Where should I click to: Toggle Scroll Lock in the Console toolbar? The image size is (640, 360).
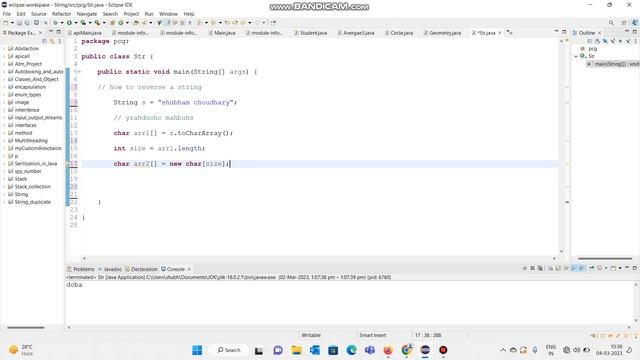click(558, 268)
